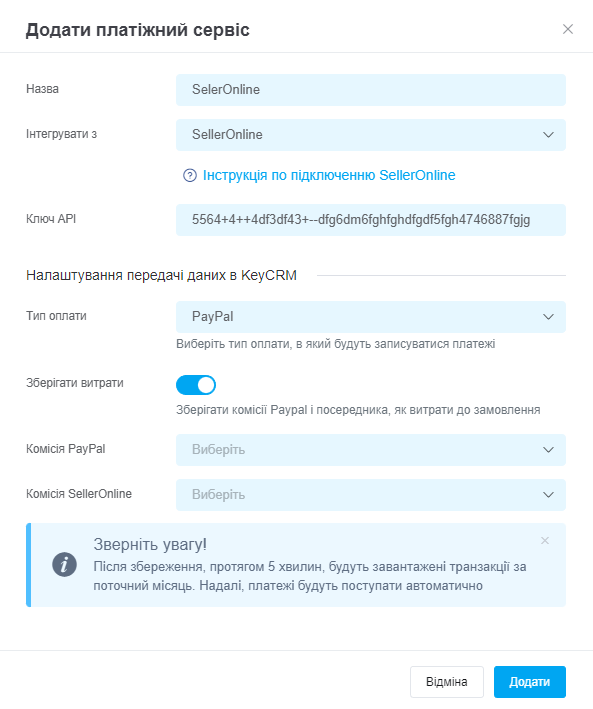Disable the Зберігати витрати switch
Image resolution: width=593 pixels, height=709 pixels.
[196, 385]
